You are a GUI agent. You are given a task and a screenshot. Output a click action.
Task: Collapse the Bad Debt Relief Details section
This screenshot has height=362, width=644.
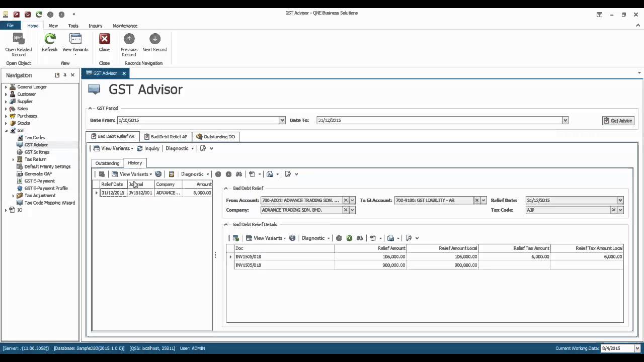[x=226, y=224]
